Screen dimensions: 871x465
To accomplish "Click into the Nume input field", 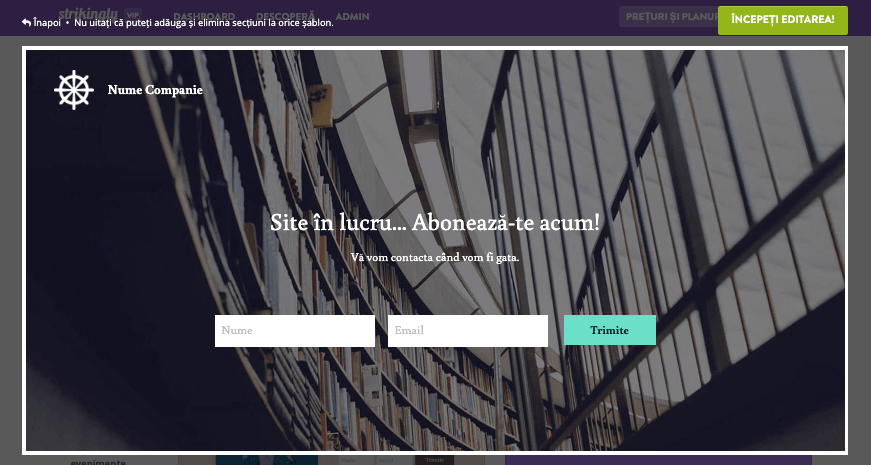I will (295, 331).
